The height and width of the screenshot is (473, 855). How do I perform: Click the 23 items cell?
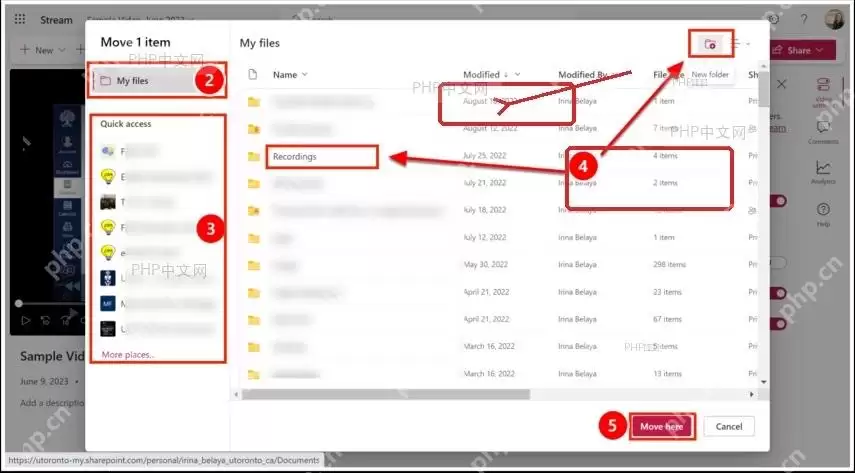pos(667,292)
